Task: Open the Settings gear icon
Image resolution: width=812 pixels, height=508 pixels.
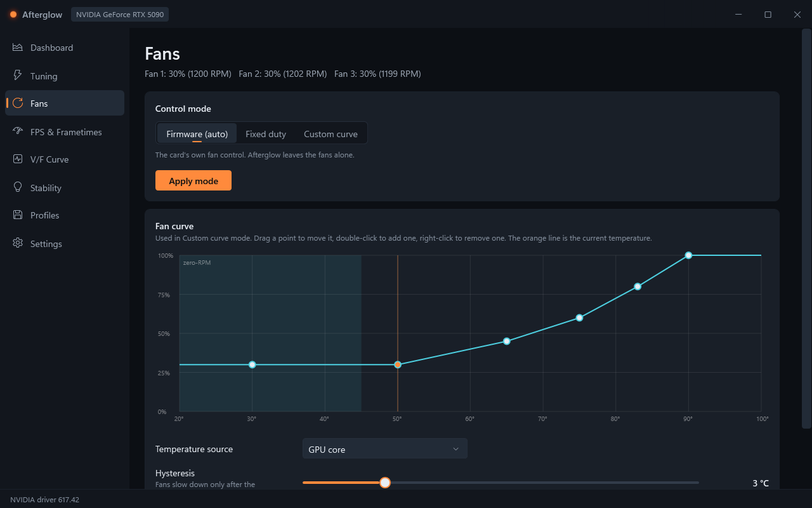Action: tap(18, 243)
